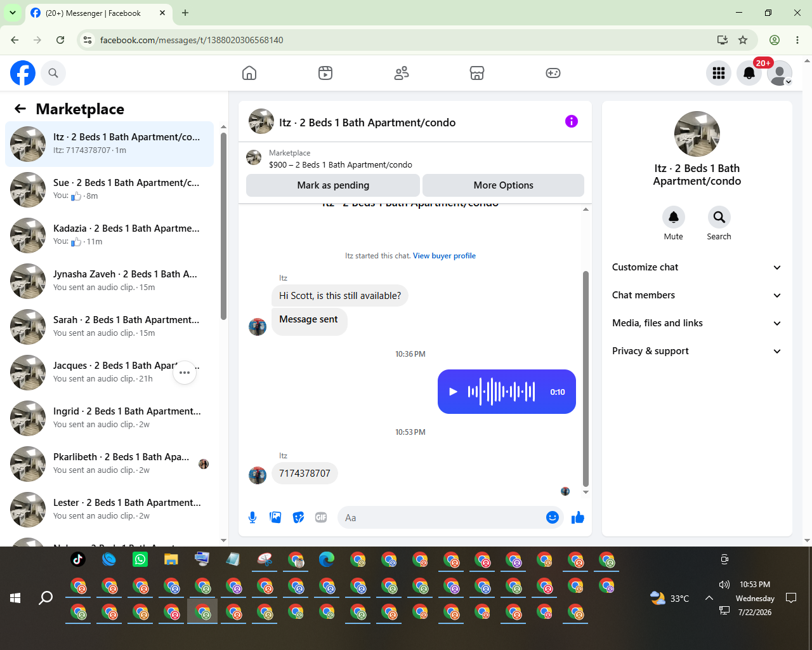Click the install app icon in address bar
Screen dimensions: 812x650
722,40
